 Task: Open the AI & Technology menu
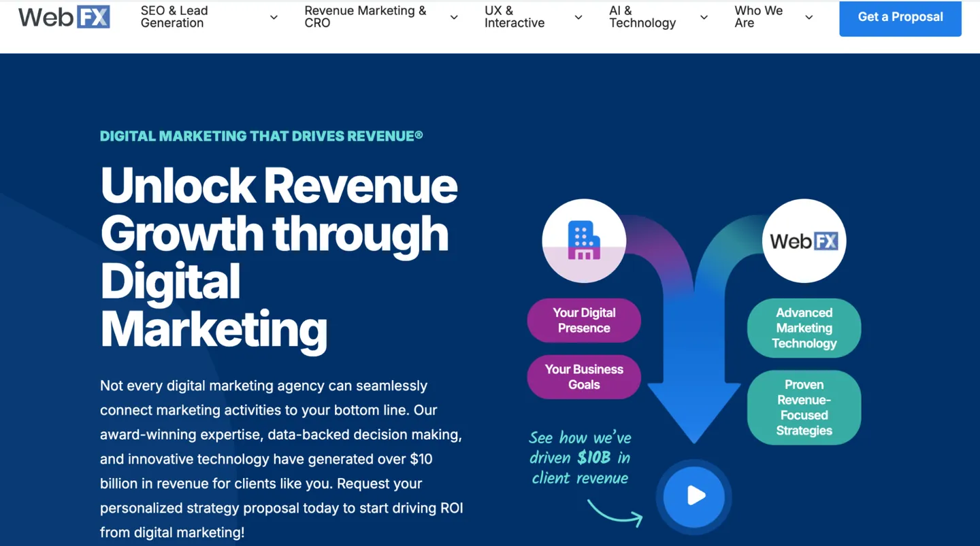point(642,17)
